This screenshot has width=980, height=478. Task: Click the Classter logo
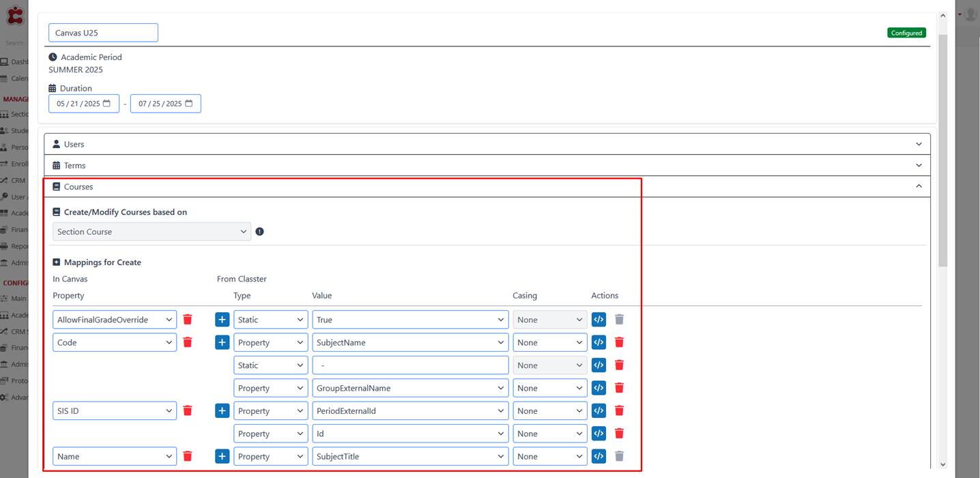15,15
